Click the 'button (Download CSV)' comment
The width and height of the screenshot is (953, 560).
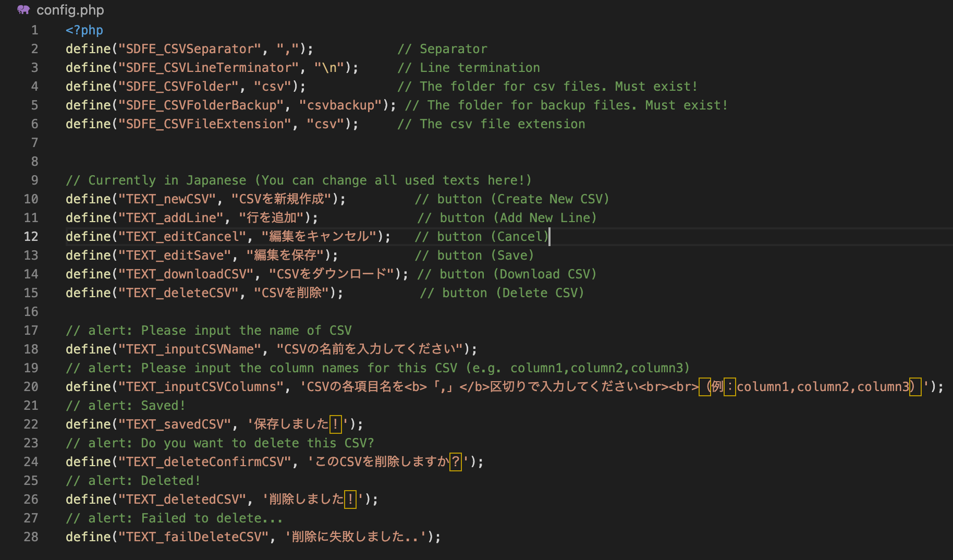point(507,274)
